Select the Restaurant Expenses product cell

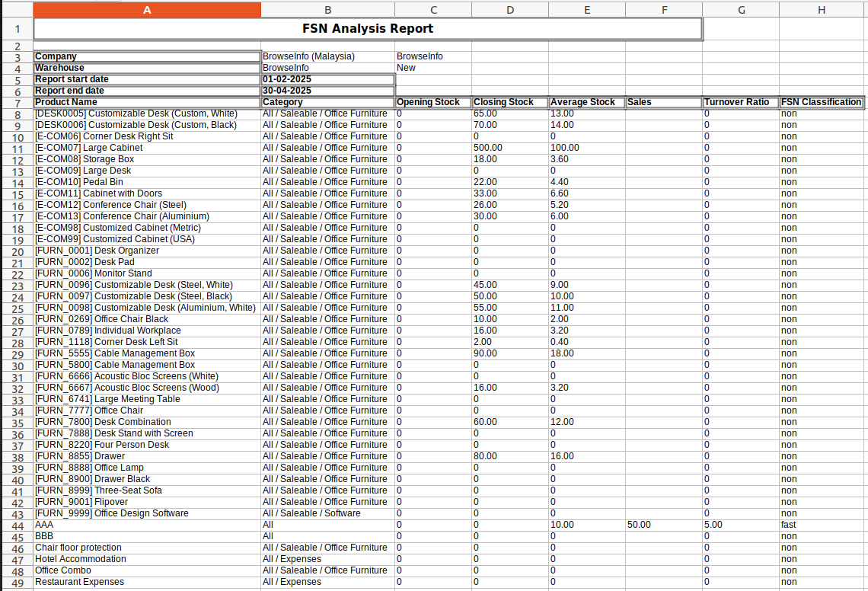(79, 582)
